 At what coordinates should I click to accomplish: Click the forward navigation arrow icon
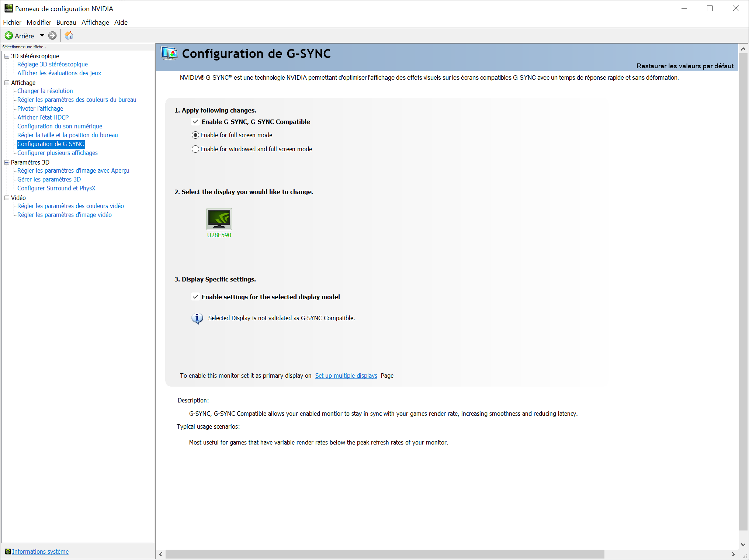tap(53, 36)
